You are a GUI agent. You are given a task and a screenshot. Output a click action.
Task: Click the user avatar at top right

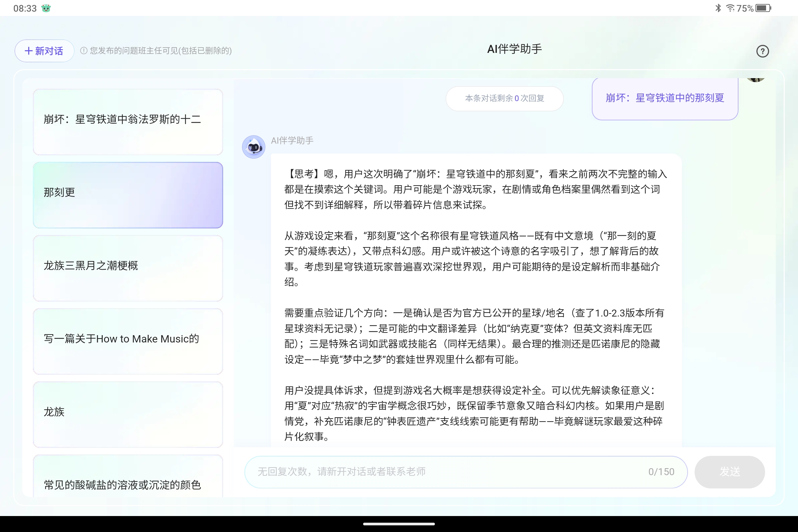755,80
